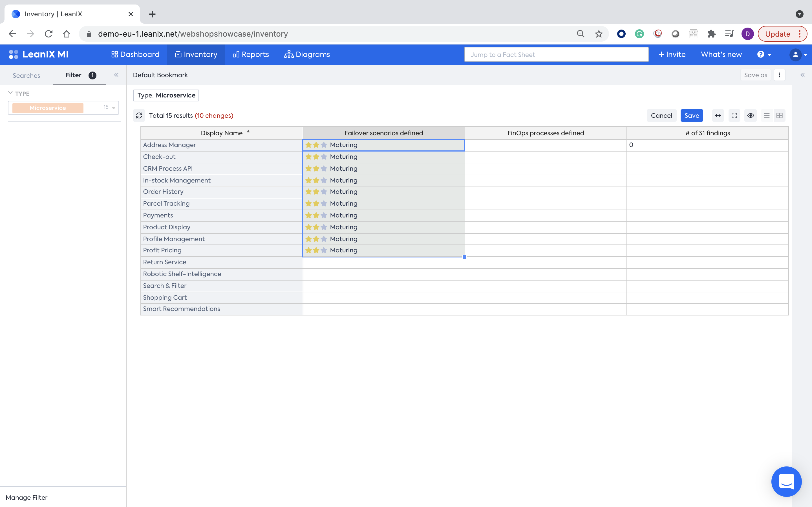Switch to table grid view

[x=780, y=115]
